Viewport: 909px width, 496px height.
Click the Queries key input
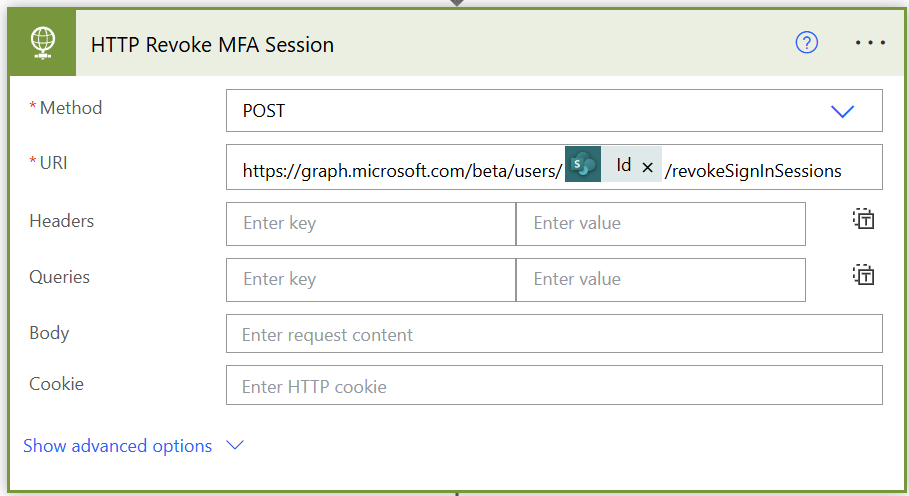point(371,279)
